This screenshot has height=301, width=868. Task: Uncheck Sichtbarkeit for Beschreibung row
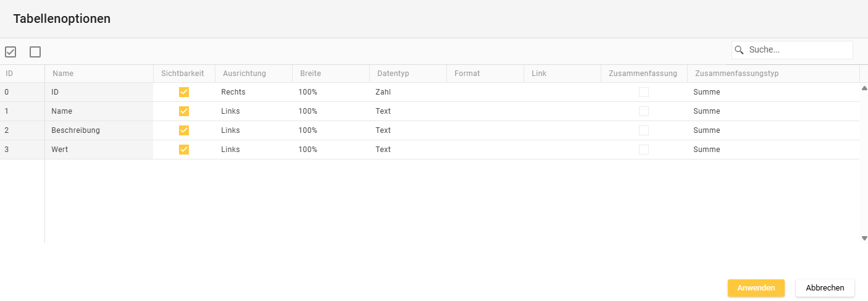[184, 130]
